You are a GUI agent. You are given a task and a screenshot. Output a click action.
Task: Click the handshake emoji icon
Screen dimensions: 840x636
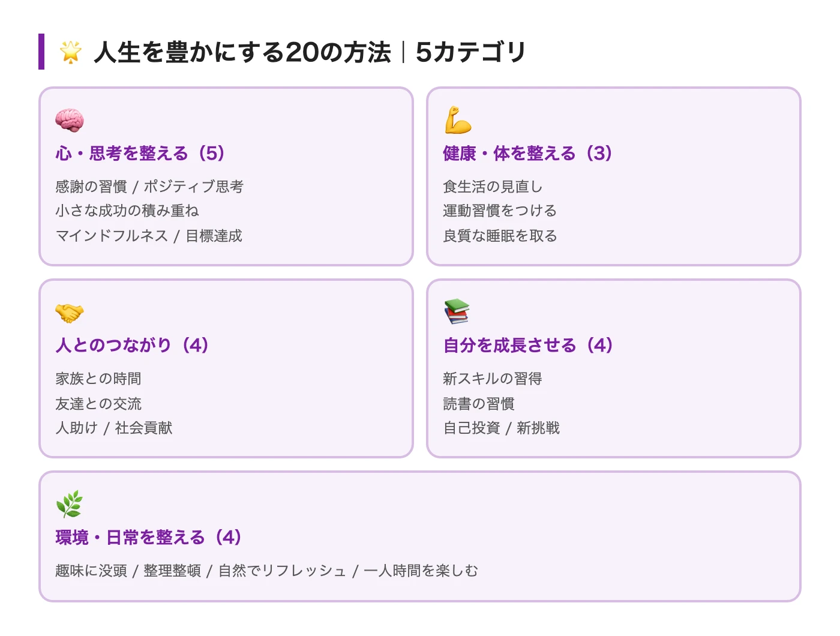(70, 313)
